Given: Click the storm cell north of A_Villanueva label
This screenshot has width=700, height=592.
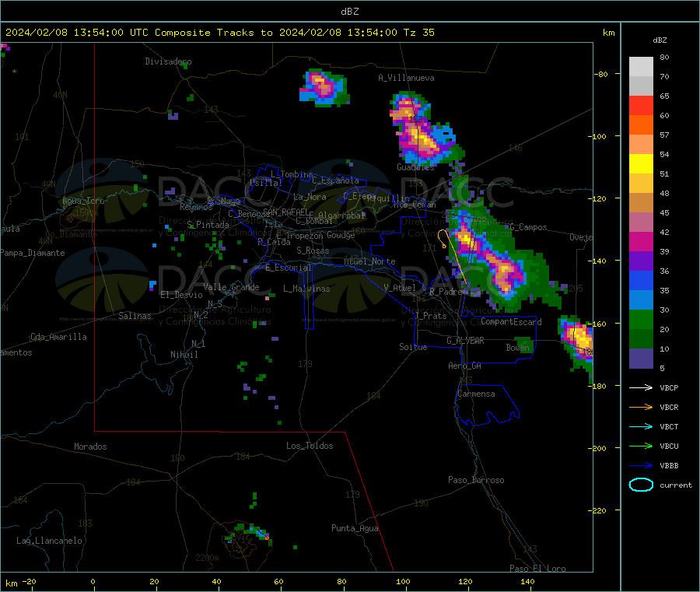Looking at the screenshot, I should point(324,87).
